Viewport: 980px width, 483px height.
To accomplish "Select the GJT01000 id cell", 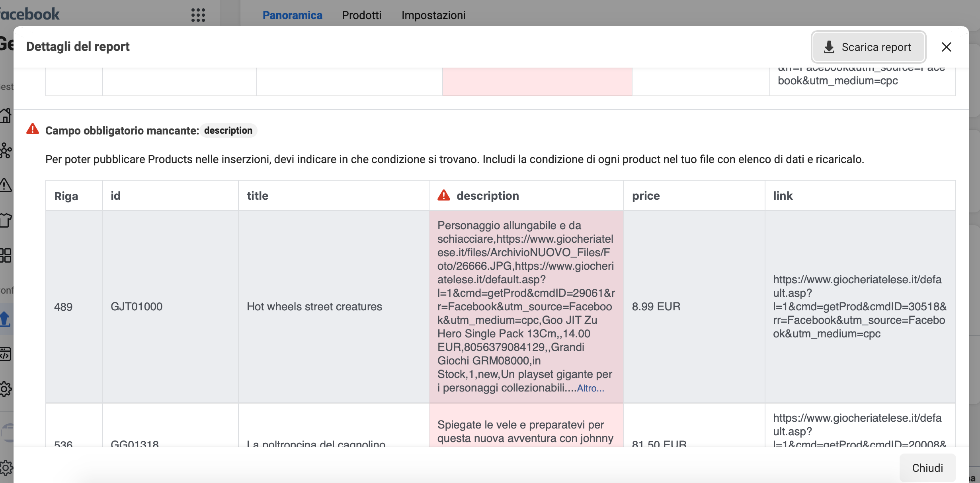I will (x=137, y=306).
